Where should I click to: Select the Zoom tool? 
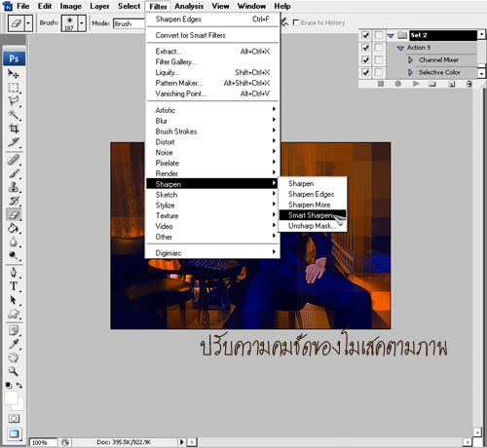(14, 371)
